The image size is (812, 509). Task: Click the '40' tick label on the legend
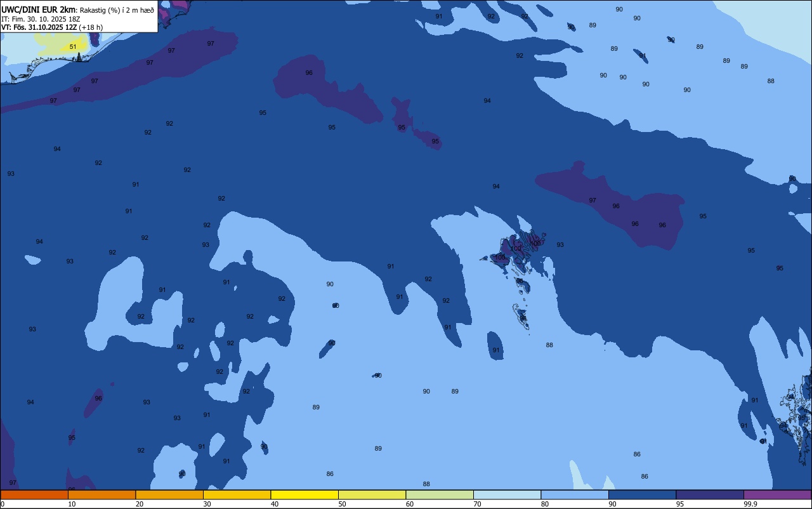click(x=275, y=504)
